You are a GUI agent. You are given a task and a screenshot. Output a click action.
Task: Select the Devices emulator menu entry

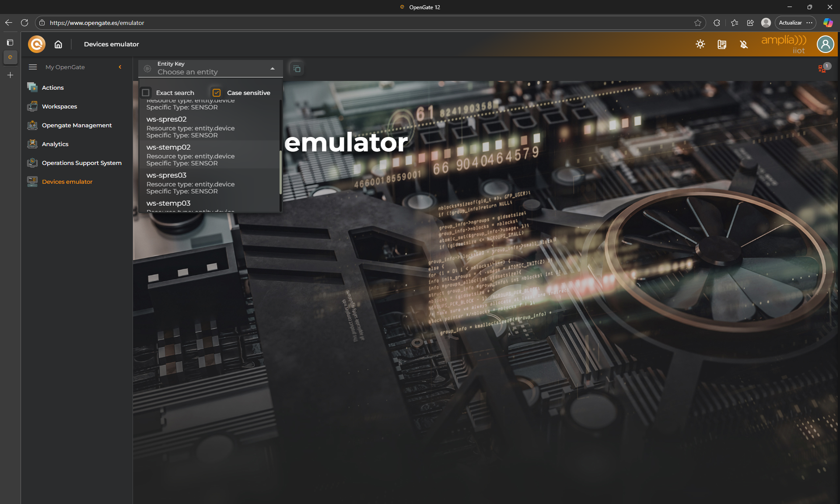pyautogui.click(x=67, y=182)
